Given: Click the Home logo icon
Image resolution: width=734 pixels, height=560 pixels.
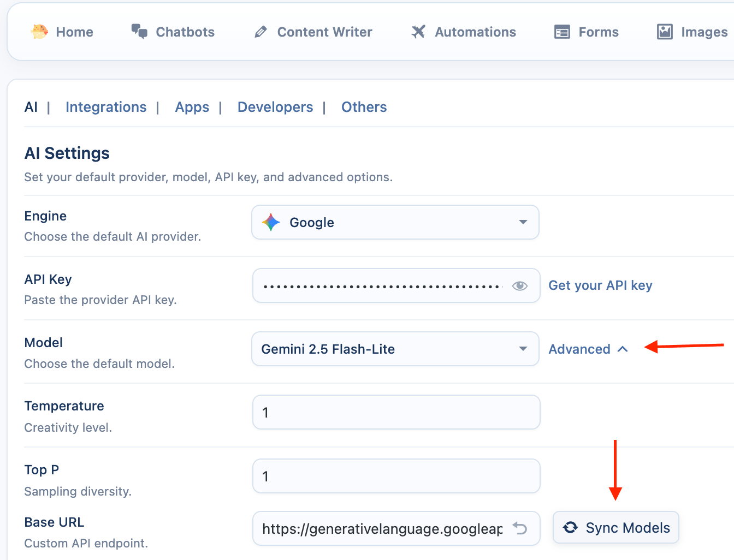Looking at the screenshot, I should (39, 32).
